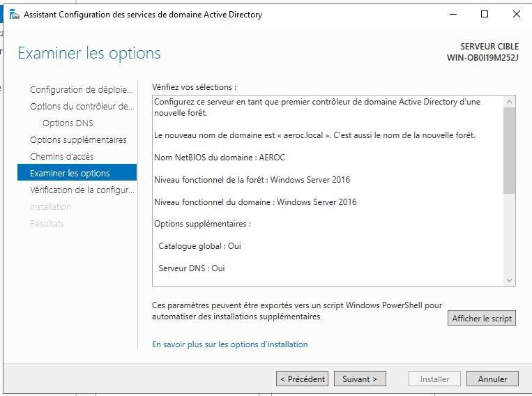Select Chemins d'accès in the sidebar
This screenshot has width=532, height=396.
(x=62, y=157)
